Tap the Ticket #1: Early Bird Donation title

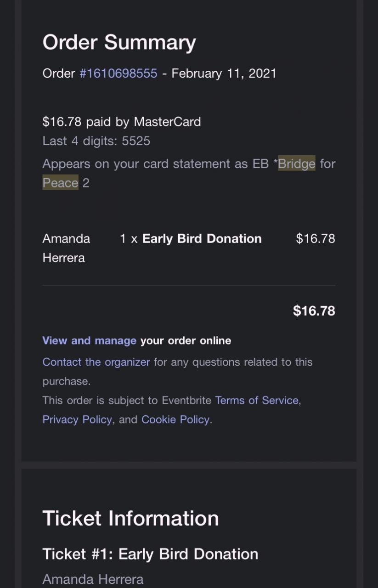pyautogui.click(x=150, y=554)
